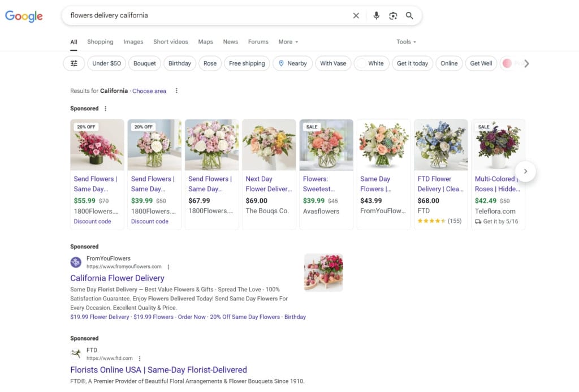
Task: Switch to the Maps tab
Action: pos(205,42)
